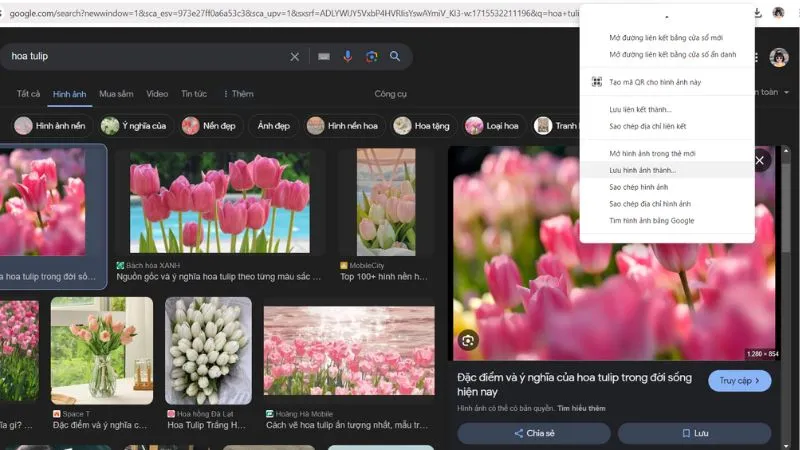
Task: Click the 'Chia sẻ' share button
Action: tap(534, 433)
